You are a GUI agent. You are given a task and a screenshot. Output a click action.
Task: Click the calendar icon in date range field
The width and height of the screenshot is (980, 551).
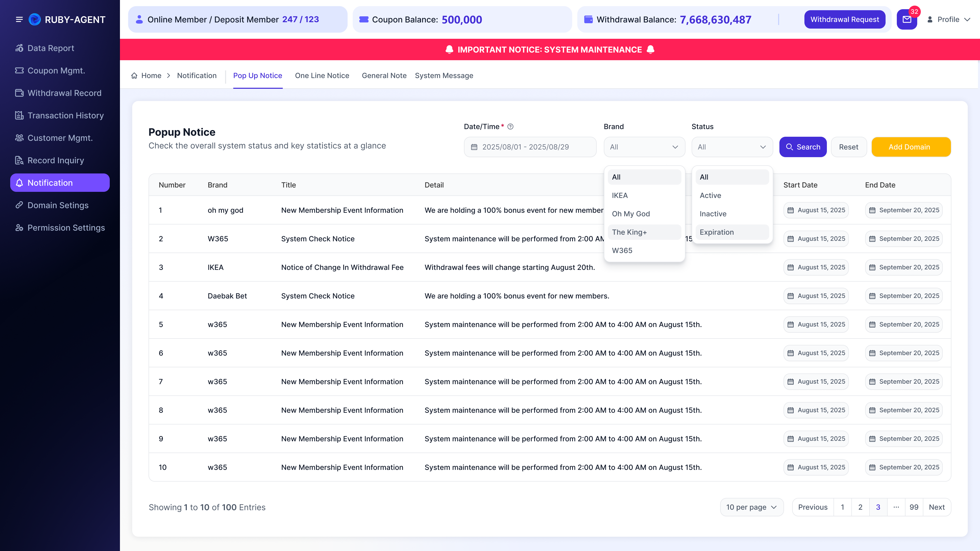point(474,147)
